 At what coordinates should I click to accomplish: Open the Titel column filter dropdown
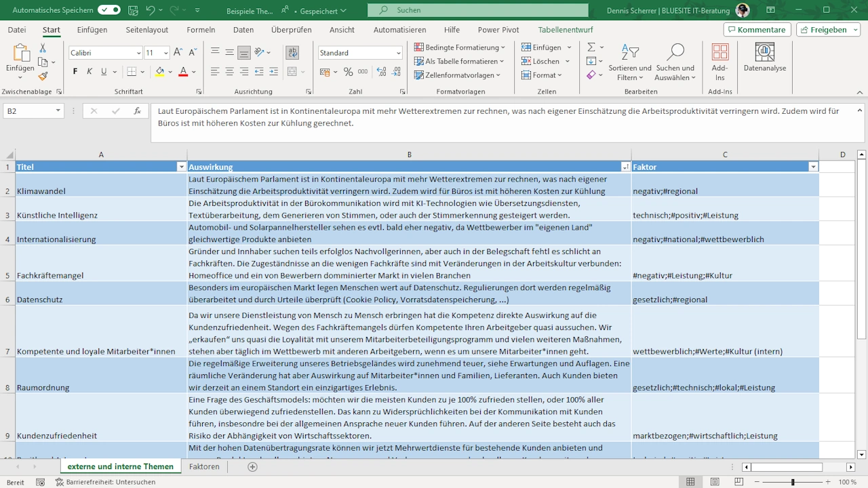pyautogui.click(x=181, y=167)
